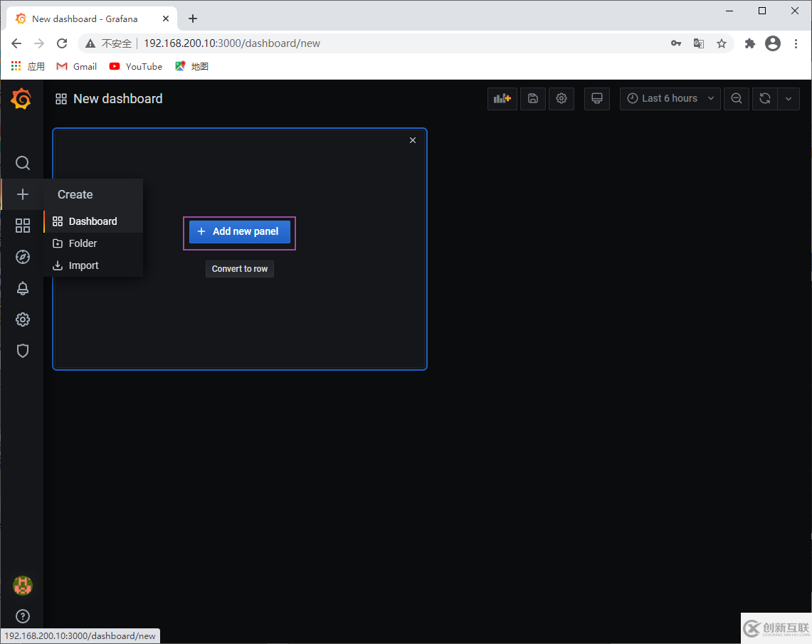This screenshot has height=644, width=812.
Task: Select Dashboard in the Create menu
Action: [93, 221]
